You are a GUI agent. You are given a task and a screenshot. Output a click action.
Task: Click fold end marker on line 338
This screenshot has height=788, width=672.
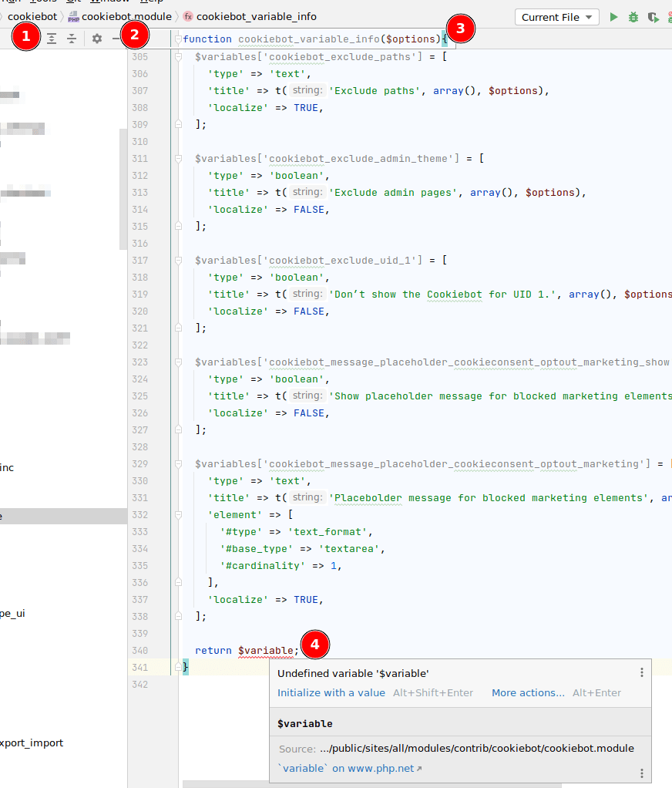[x=178, y=616]
